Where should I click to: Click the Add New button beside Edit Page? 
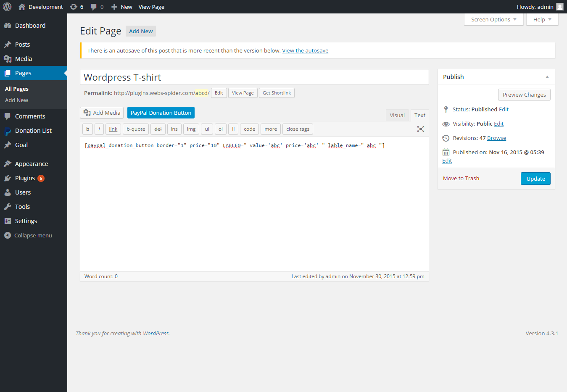pos(141,31)
